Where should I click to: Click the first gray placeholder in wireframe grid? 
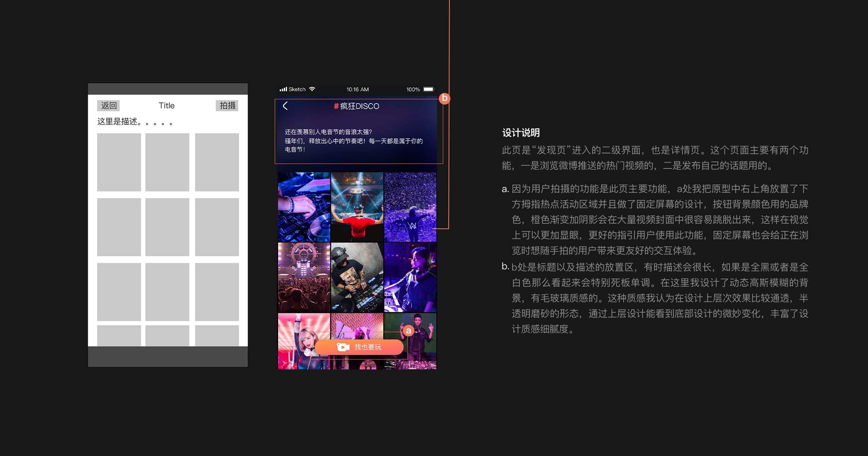tap(119, 162)
